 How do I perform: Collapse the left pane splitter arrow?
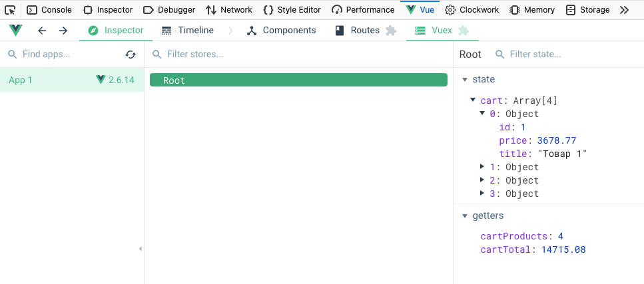click(x=141, y=249)
